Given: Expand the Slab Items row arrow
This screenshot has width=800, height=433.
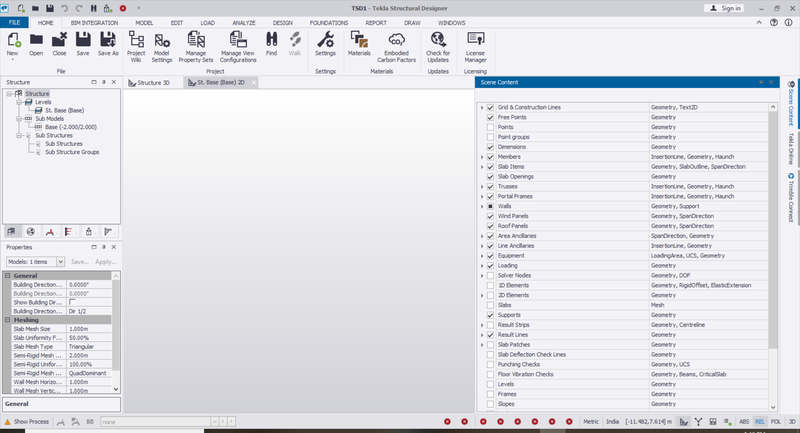Looking at the screenshot, I should (482, 167).
